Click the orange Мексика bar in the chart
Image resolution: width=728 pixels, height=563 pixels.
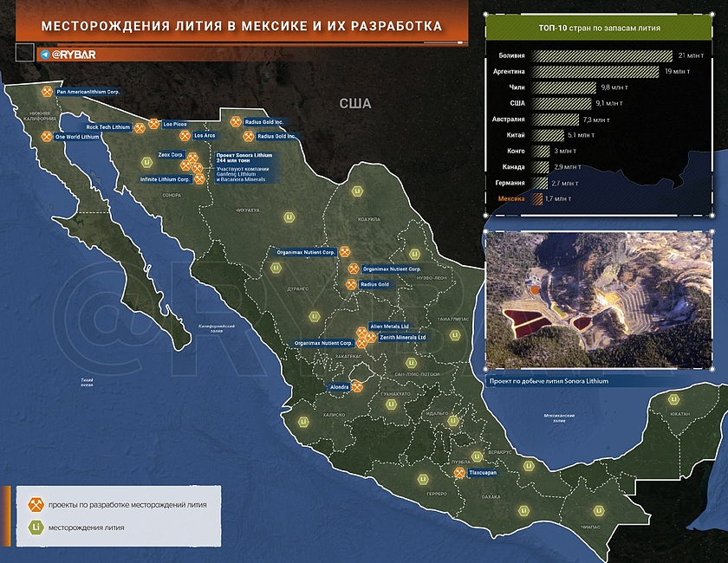(x=537, y=199)
